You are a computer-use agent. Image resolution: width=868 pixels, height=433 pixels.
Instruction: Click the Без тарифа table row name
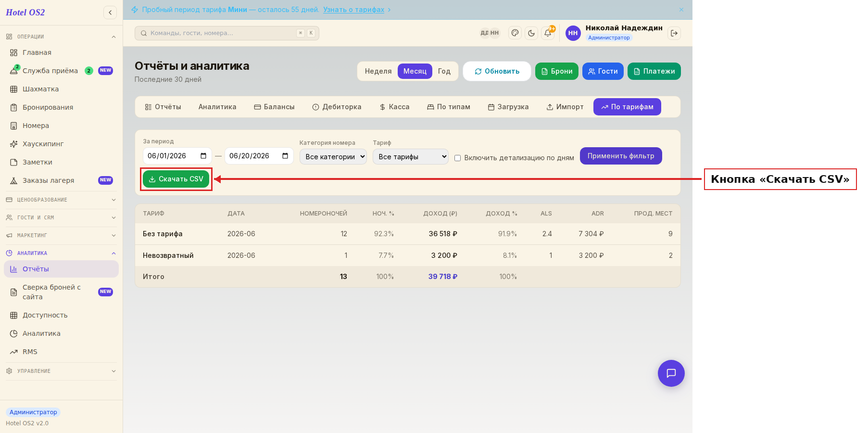(163, 234)
